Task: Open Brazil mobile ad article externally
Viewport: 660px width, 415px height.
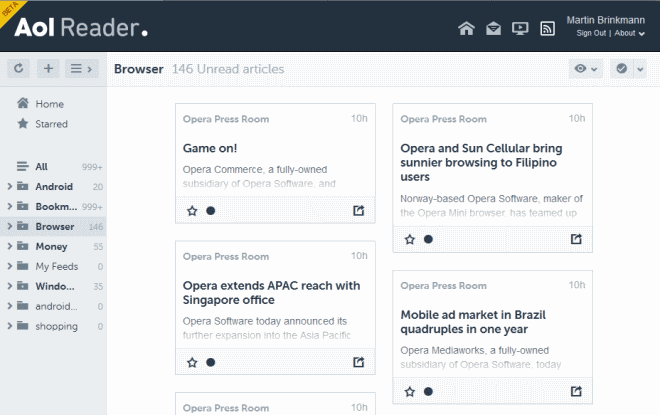Action: click(576, 391)
